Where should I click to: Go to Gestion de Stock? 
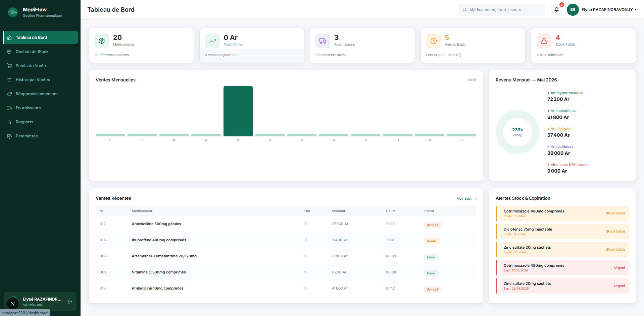(x=40, y=52)
